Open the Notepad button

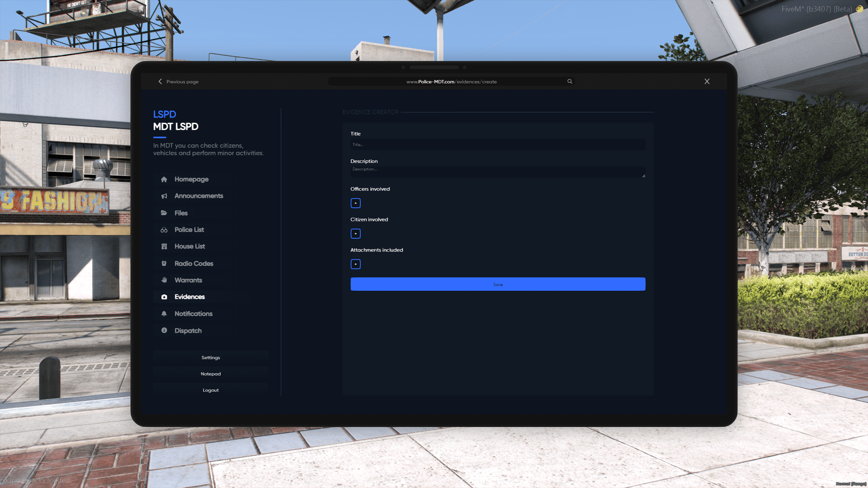[x=211, y=374]
